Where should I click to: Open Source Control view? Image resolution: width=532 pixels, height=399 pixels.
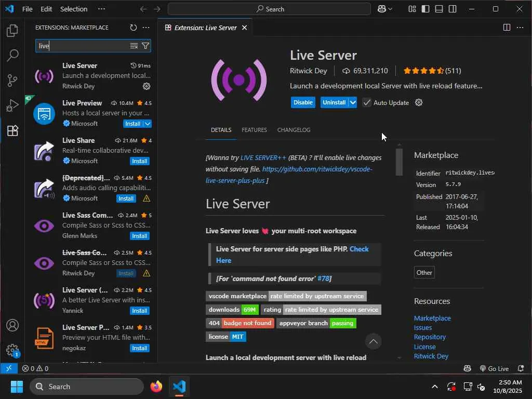click(x=12, y=81)
